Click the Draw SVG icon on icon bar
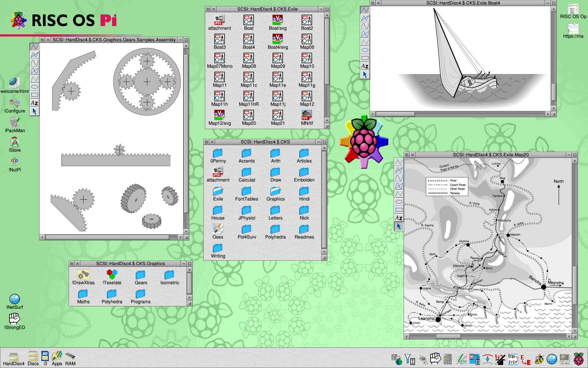Image resolution: width=588 pixels, height=368 pixels. (513, 359)
